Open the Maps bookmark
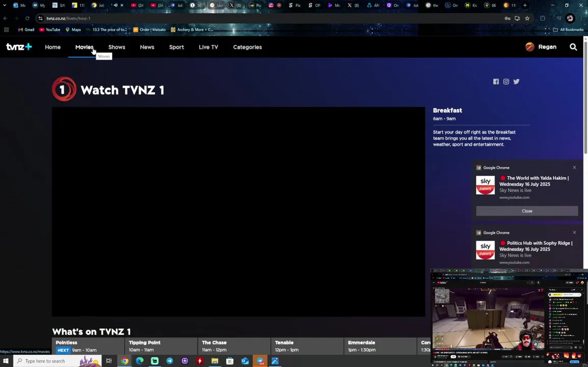The height and width of the screenshot is (367, 588). pos(73,30)
